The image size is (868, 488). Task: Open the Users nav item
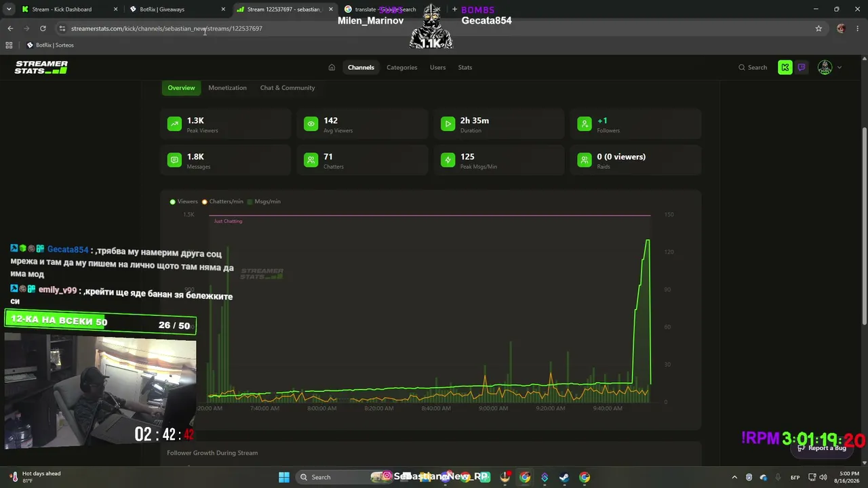(437, 67)
